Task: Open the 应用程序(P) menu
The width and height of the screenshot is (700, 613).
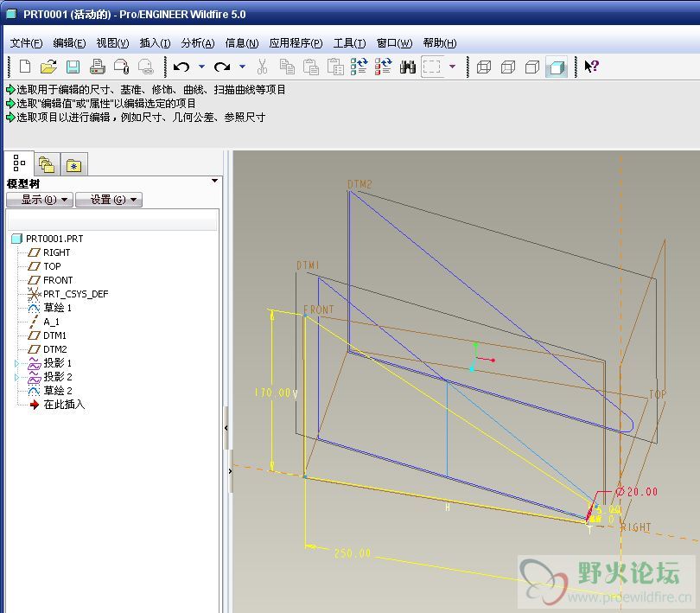Action: (296, 43)
